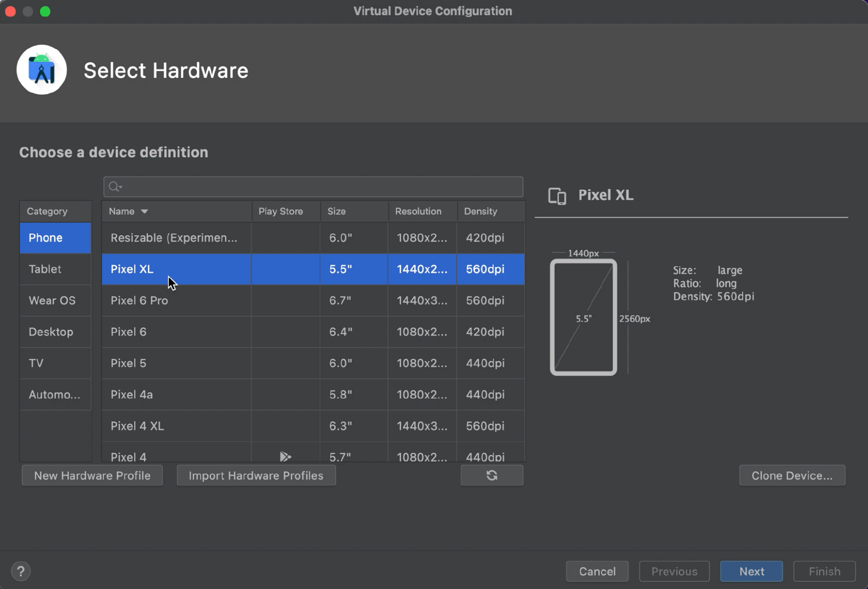868x589 pixels.
Task: Click the Finish button
Action: click(824, 571)
